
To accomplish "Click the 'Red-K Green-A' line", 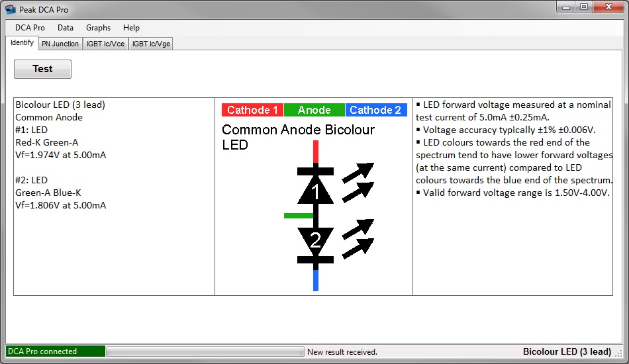I will (x=47, y=142).
